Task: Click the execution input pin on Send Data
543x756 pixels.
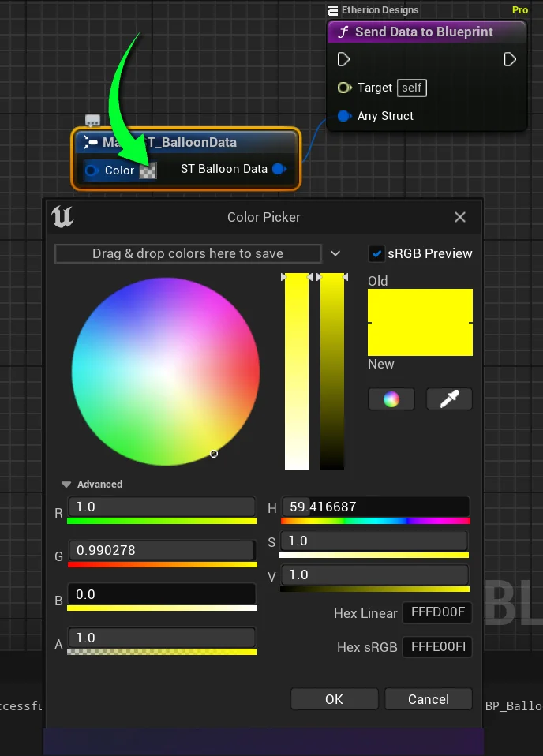Action: click(343, 59)
